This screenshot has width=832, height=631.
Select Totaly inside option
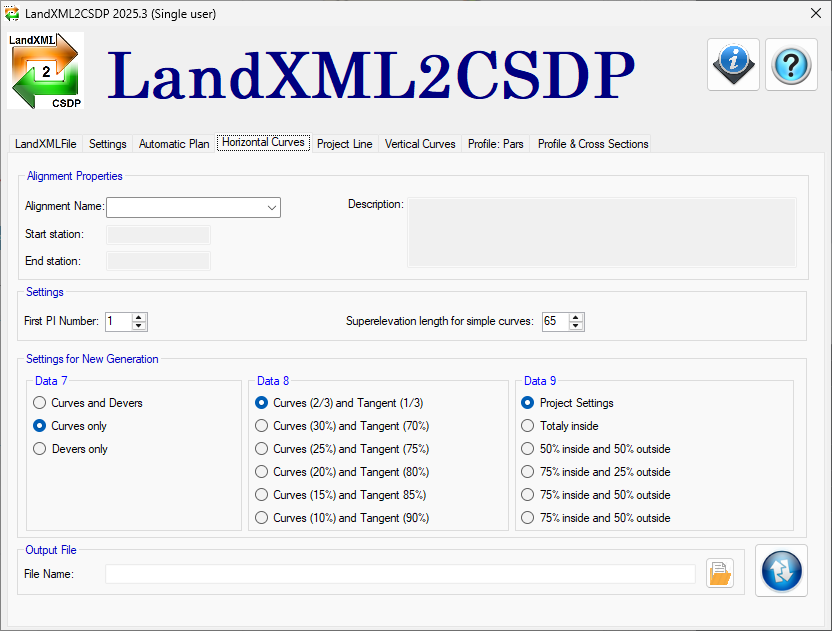coord(529,426)
